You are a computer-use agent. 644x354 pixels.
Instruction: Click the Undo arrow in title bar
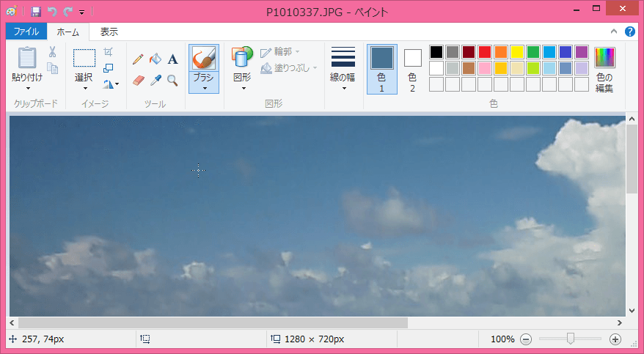[x=52, y=12]
